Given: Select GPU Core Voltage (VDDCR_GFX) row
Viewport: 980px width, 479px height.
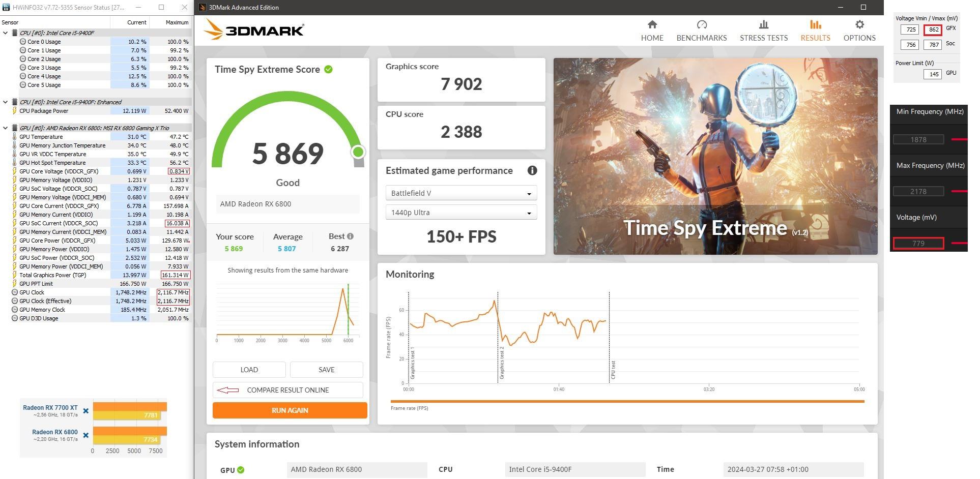Looking at the screenshot, I should pos(96,171).
